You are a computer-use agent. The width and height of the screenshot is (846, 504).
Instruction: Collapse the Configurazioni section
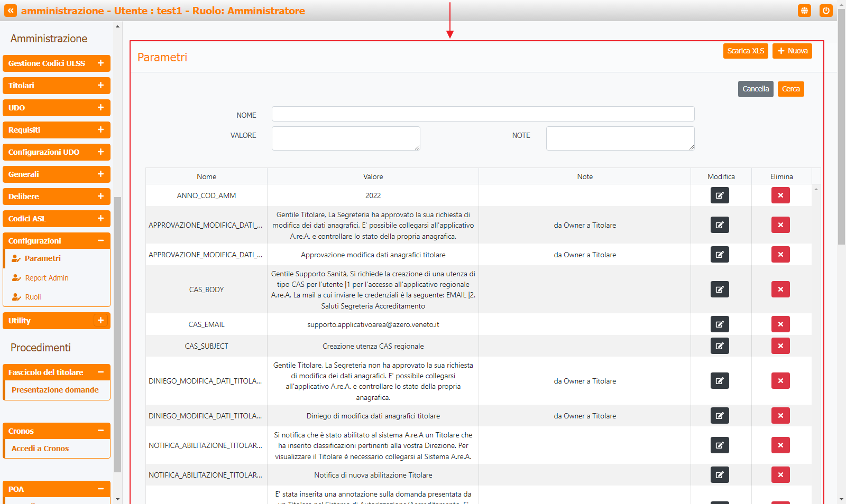[x=100, y=241]
